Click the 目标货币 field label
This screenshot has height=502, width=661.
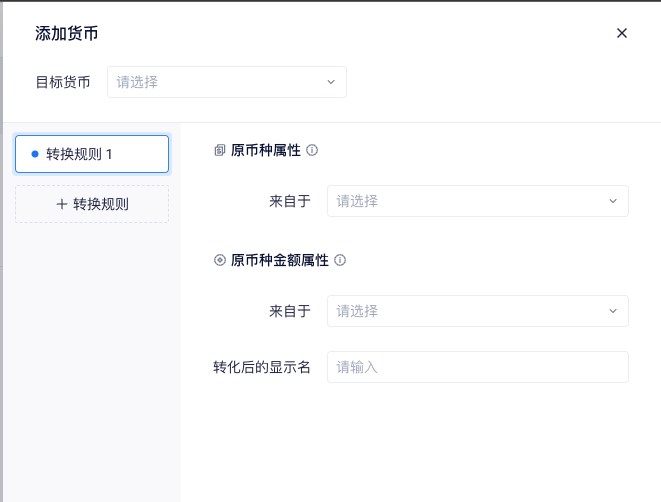[63, 82]
